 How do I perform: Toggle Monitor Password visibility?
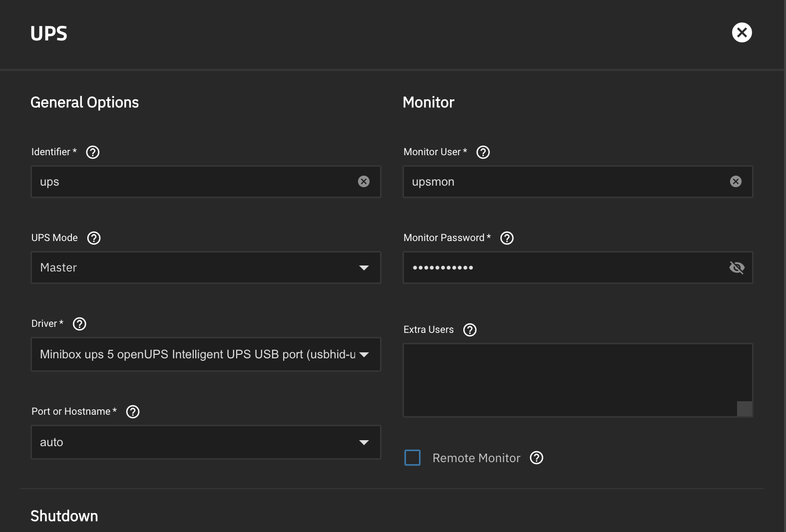point(736,267)
